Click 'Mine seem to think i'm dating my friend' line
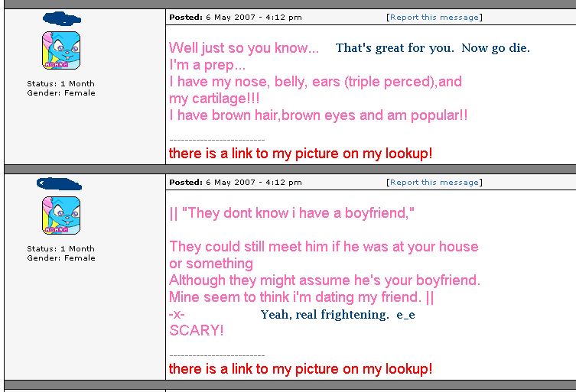576x392 pixels. pos(301,297)
